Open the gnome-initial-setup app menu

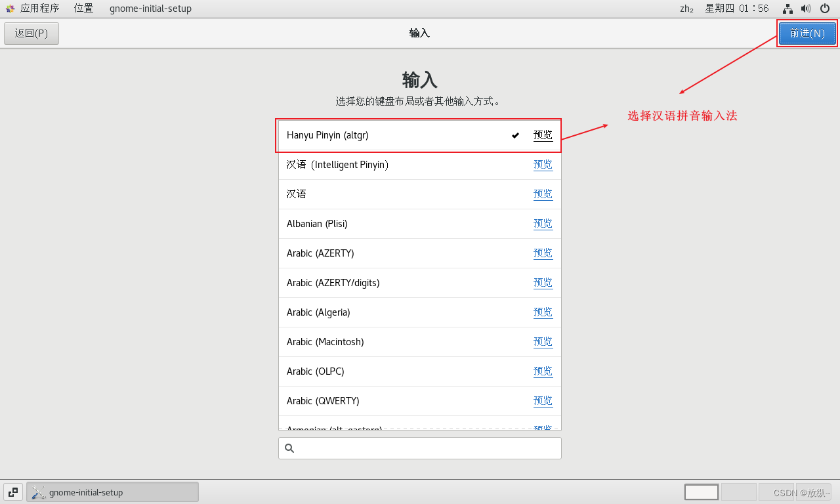pos(150,9)
